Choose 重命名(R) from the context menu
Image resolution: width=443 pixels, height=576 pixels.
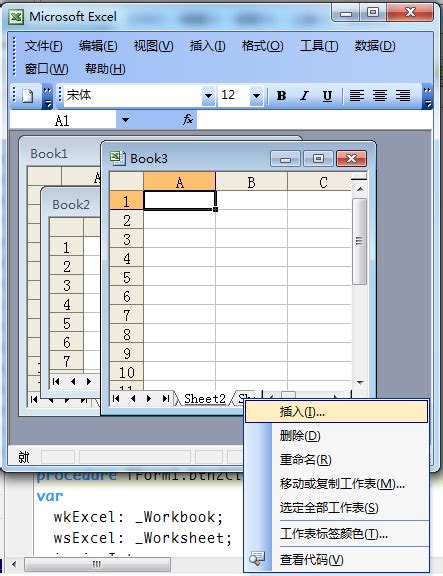pyautogui.click(x=336, y=460)
